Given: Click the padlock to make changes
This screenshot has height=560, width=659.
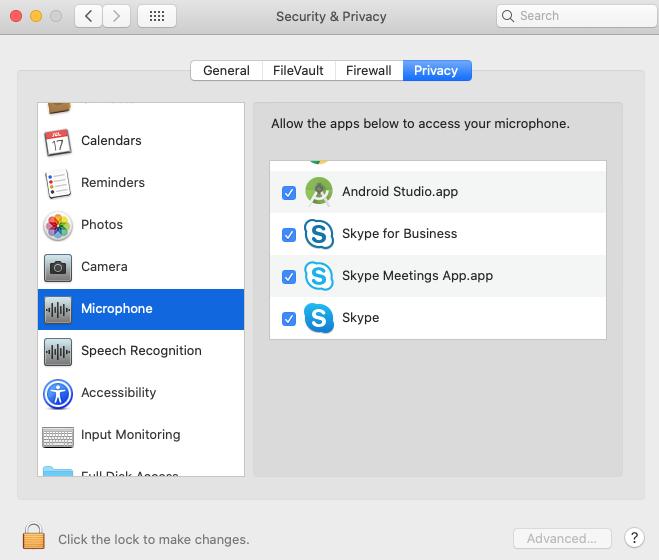Looking at the screenshot, I should pos(34,536).
